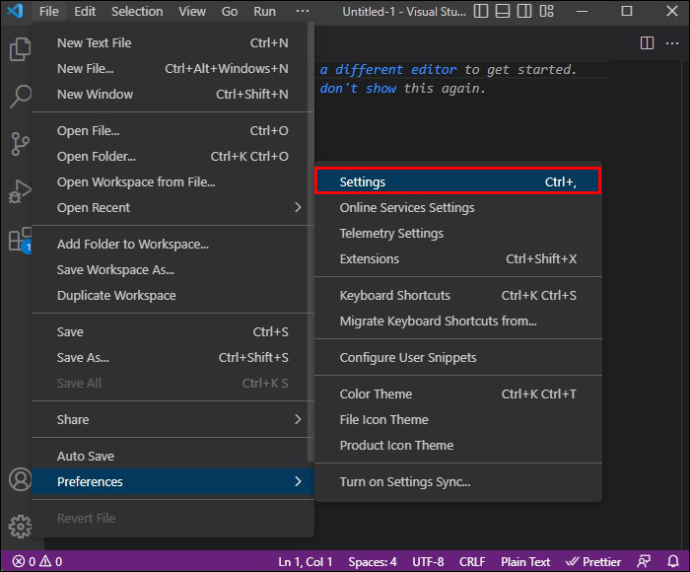Choose Duplicate Workspace
This screenshot has width=690, height=572.
(x=172, y=295)
